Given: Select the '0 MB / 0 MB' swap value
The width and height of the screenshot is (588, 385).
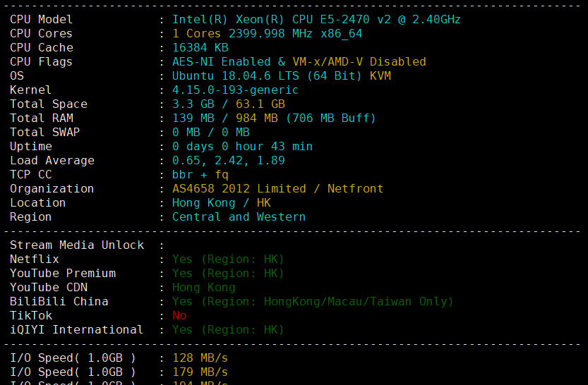Looking at the screenshot, I should point(211,132).
